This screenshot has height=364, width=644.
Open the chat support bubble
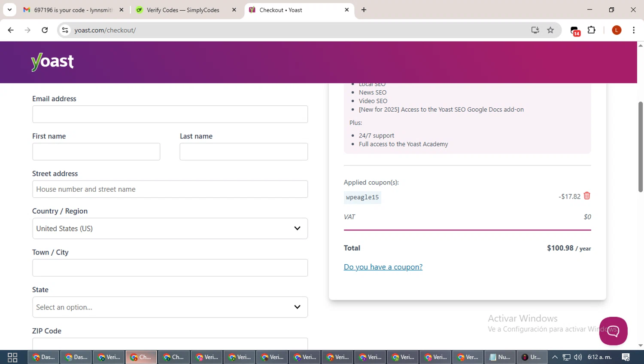tap(613, 331)
